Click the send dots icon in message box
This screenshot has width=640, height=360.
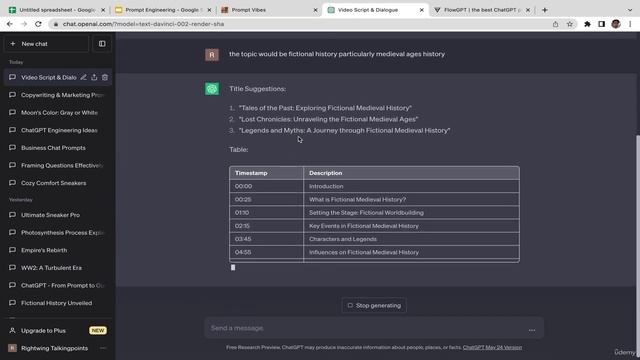[532, 330]
